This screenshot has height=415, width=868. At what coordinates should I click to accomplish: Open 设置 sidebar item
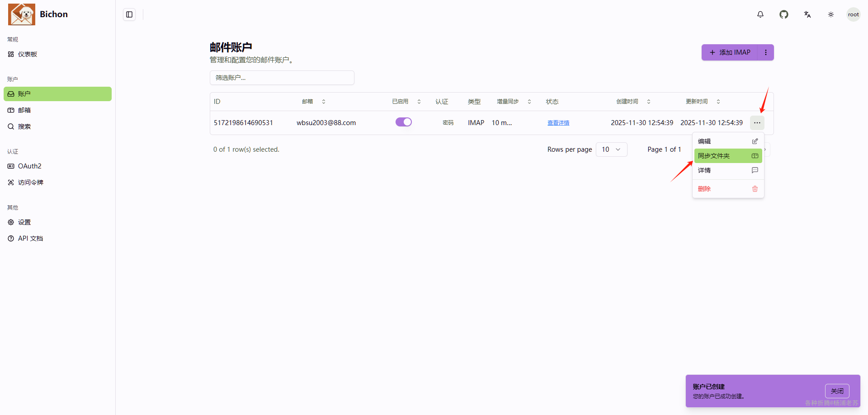pos(57,222)
